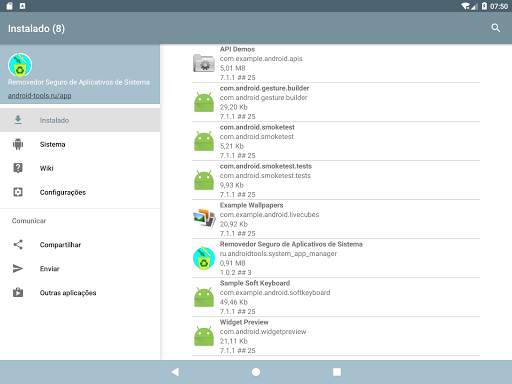Select the Instalado menu item
Viewport: 512px width, 384px height.
[x=80, y=120]
